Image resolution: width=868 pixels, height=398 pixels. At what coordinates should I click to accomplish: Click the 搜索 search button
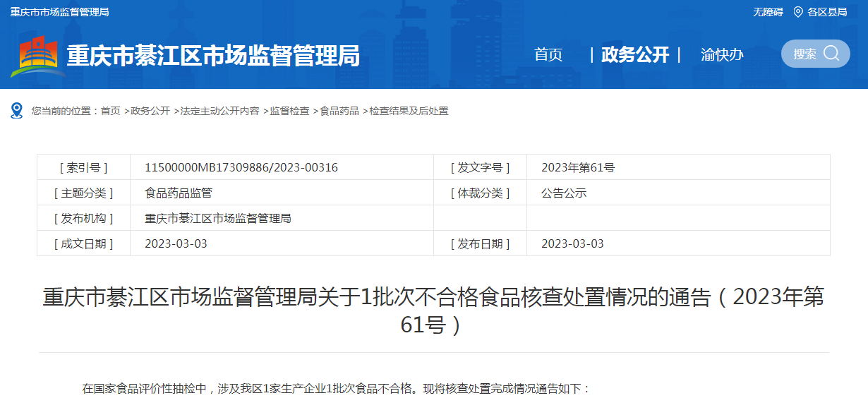[816, 54]
